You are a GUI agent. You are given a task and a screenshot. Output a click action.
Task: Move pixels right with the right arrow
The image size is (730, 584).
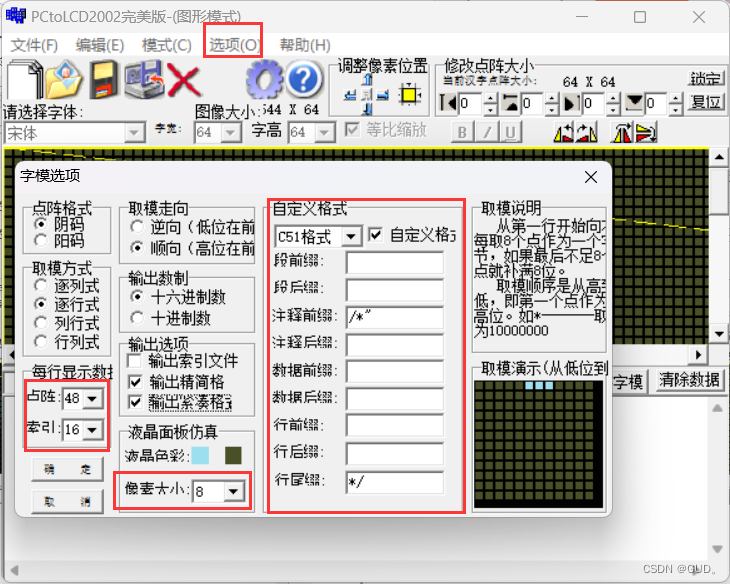pos(383,95)
